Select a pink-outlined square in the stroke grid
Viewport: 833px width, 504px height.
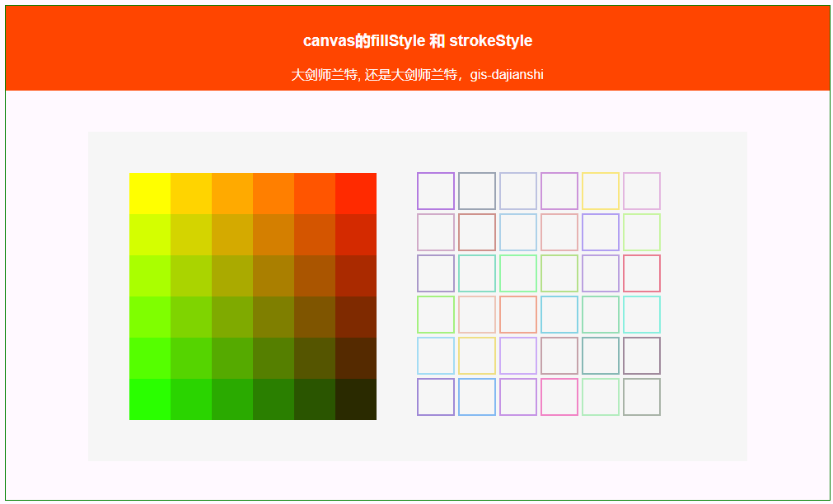(x=559, y=397)
